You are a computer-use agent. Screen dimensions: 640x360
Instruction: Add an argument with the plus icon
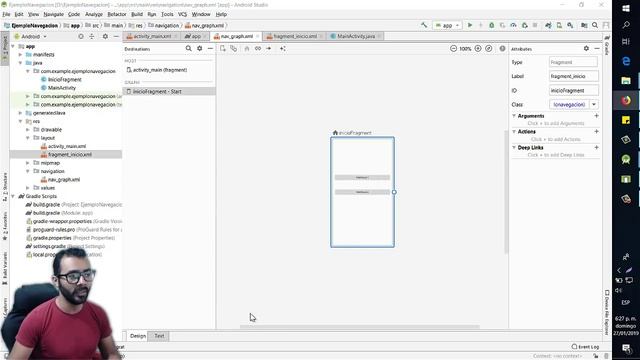(x=596, y=116)
